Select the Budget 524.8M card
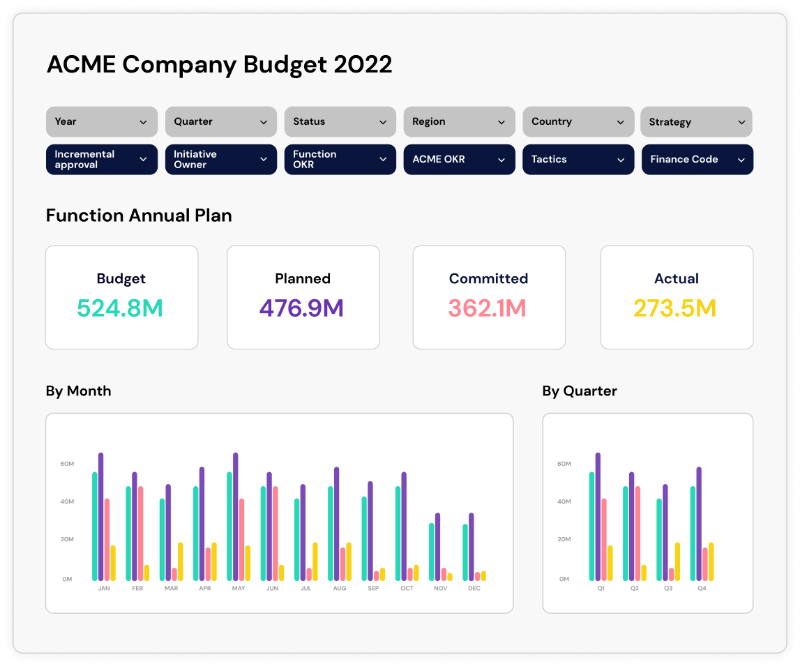 (x=121, y=298)
